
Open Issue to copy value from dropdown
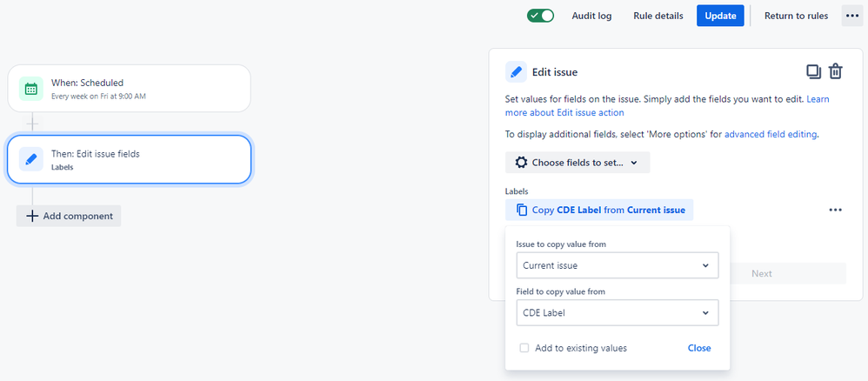point(618,265)
